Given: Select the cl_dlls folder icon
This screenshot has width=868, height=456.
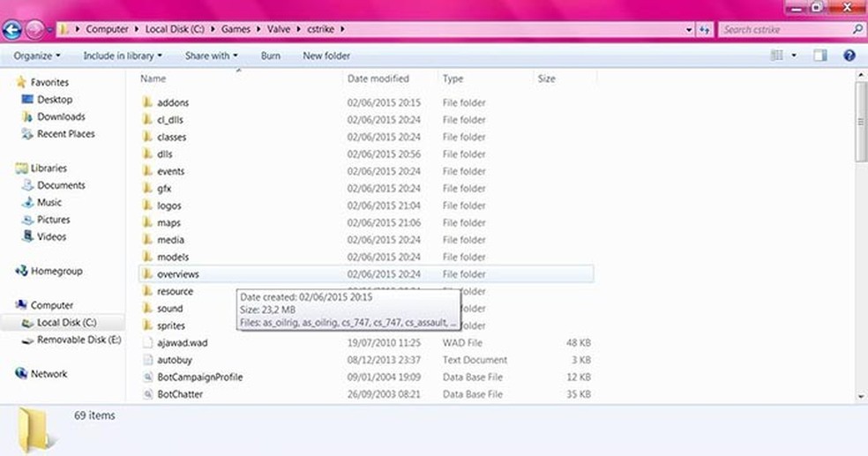Looking at the screenshot, I should 147,120.
